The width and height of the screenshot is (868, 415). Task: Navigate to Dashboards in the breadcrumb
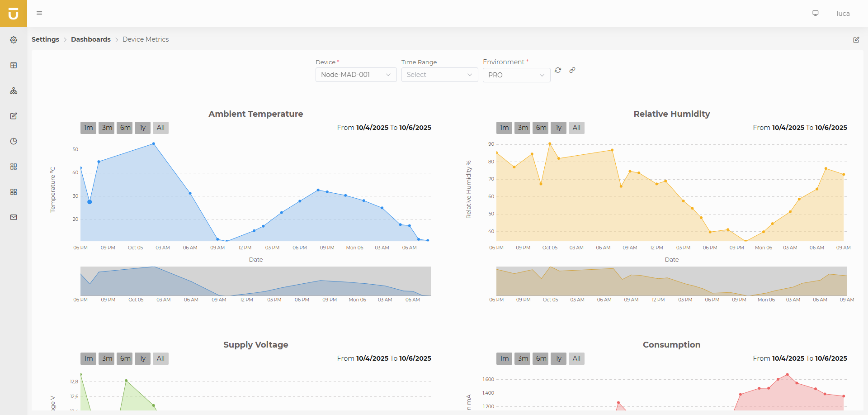tap(90, 39)
